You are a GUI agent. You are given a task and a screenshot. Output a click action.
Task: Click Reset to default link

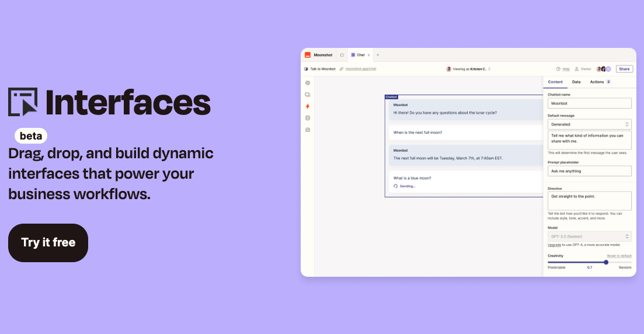coord(619,256)
